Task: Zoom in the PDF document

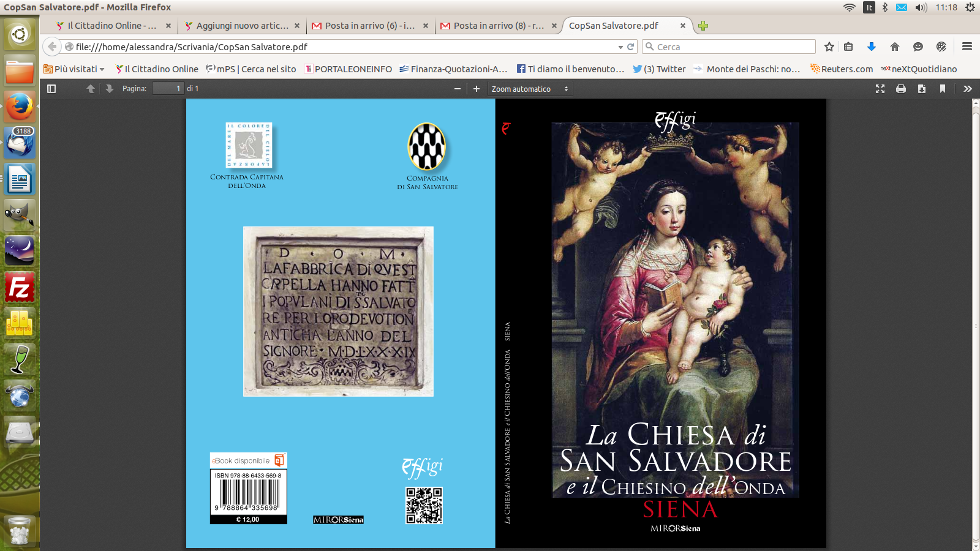Action: coord(477,89)
